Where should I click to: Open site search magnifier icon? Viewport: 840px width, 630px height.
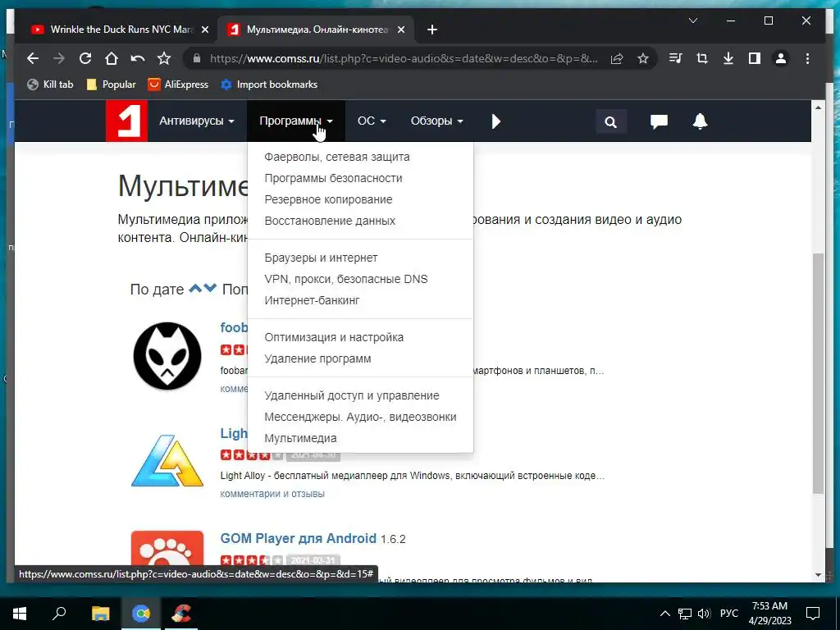(x=610, y=121)
